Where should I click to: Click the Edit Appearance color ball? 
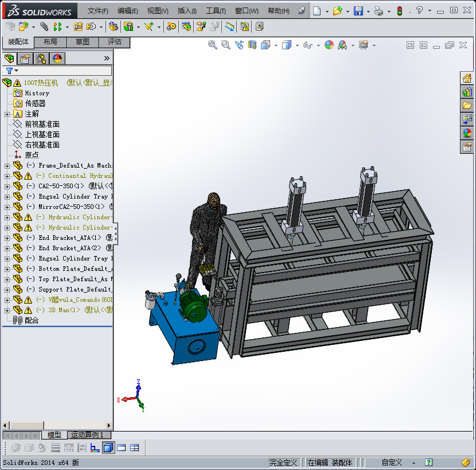pyautogui.click(x=329, y=45)
